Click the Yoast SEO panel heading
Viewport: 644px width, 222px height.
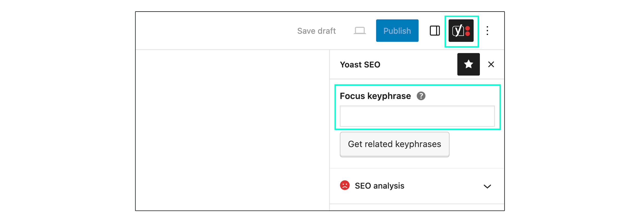360,65
